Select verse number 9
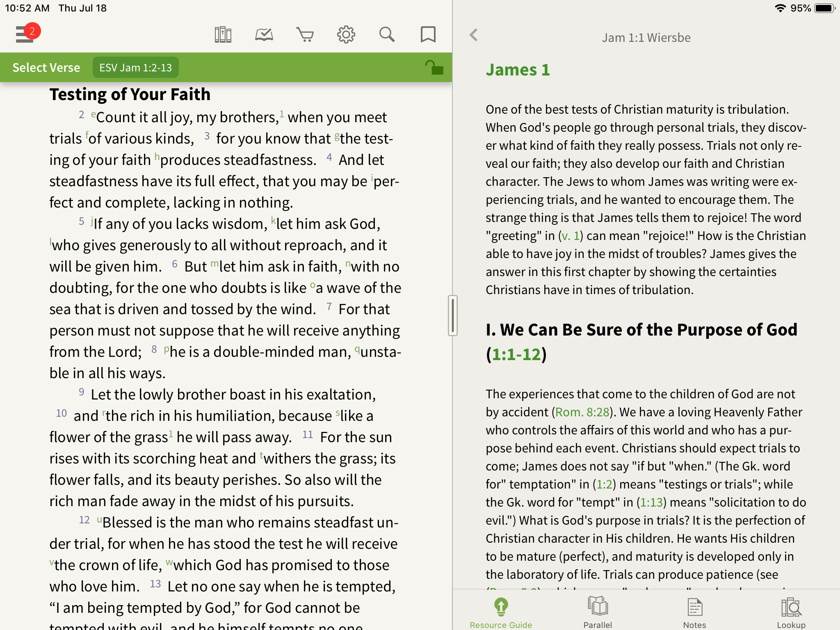Screen dimensions: 840x630 tap(82, 392)
